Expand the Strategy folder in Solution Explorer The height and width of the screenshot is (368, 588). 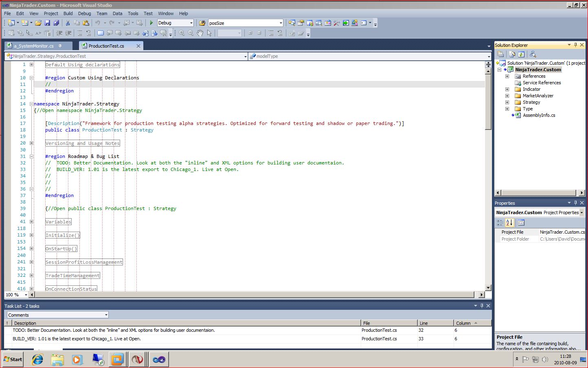507,102
